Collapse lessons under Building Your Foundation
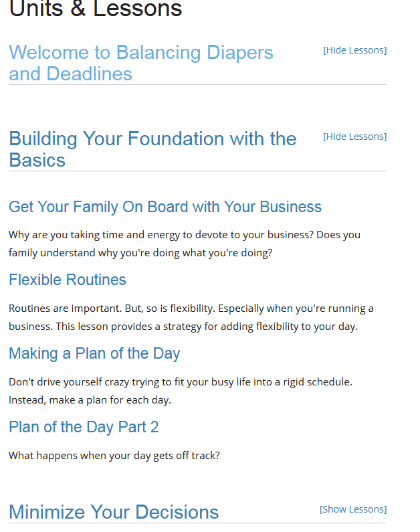 click(354, 137)
